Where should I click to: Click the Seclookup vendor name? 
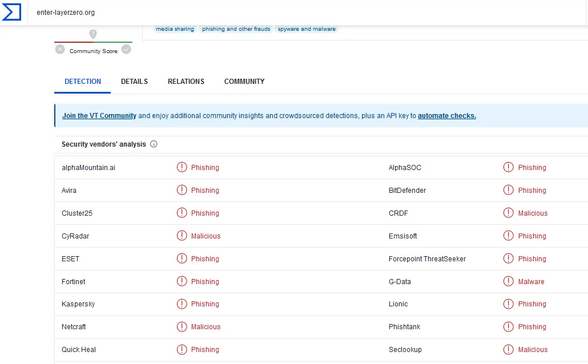click(405, 350)
